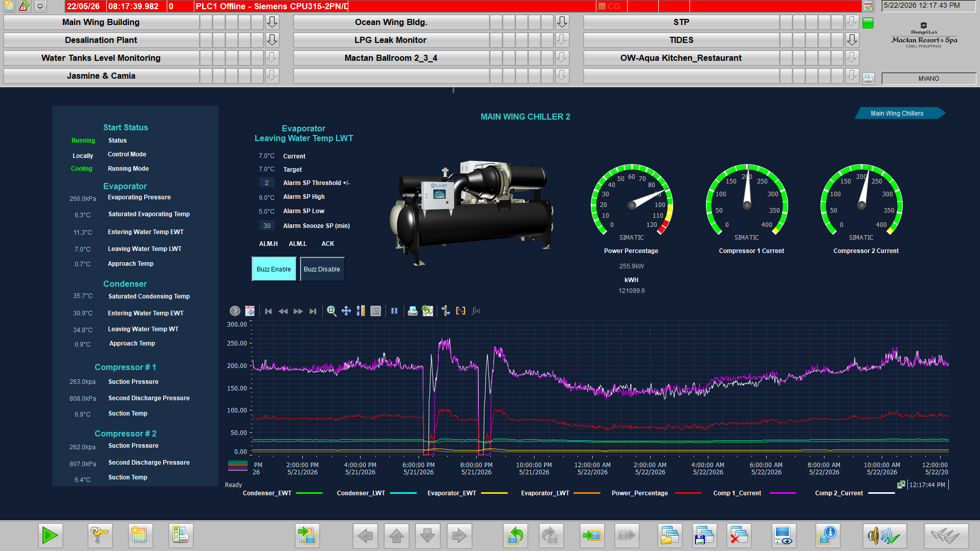The width and height of the screenshot is (980, 551).
Task: Select the zoom area magnifier tool
Action: [x=331, y=311]
